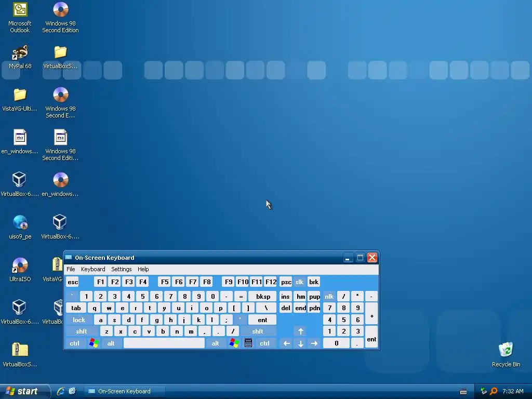Click the psc print screen key
Viewport: 532px width, 399px height.
point(286,282)
